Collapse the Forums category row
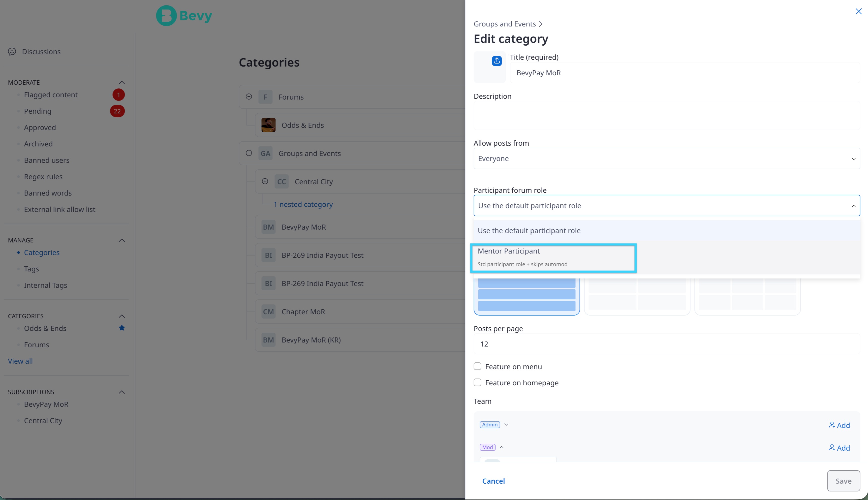This screenshot has width=868, height=500. coord(249,97)
